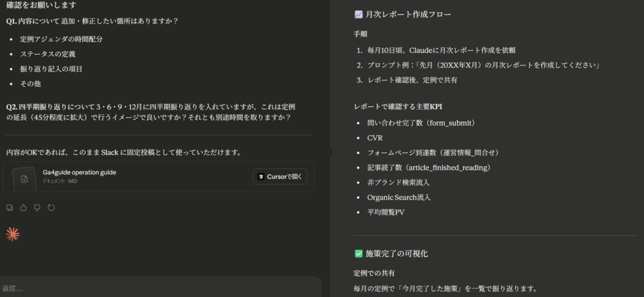Screen dimensions: 644x297
Task: Regenerate the response with the retry icon
Action: click(51, 207)
